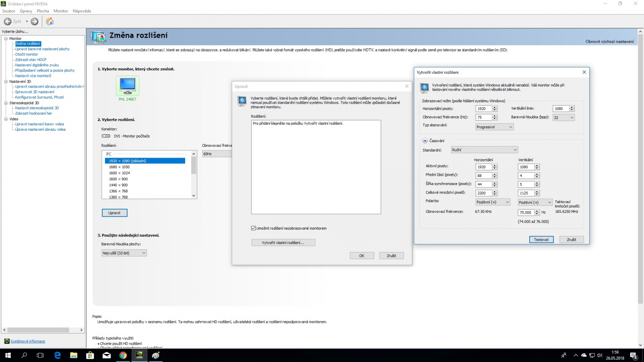This screenshot has height=362, width=644.
Task: Open Standardní Ruční timing dropdown
Action: (x=484, y=150)
